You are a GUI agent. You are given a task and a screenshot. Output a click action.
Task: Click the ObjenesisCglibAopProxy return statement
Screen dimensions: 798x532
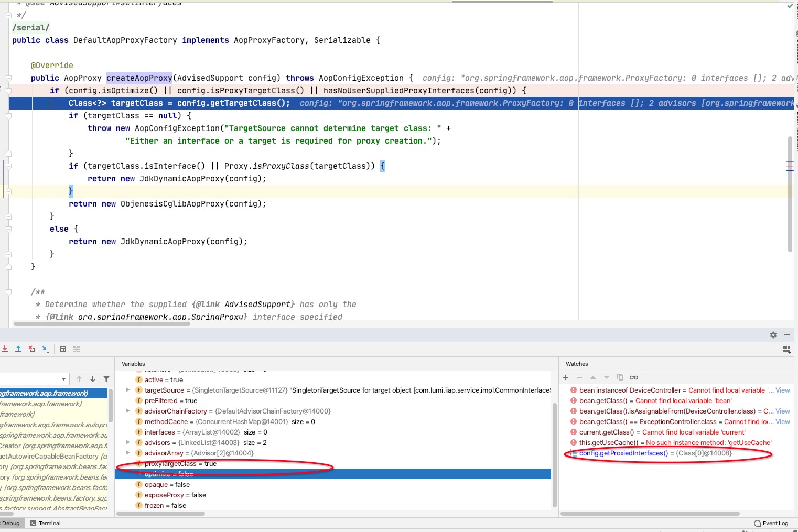tap(167, 203)
